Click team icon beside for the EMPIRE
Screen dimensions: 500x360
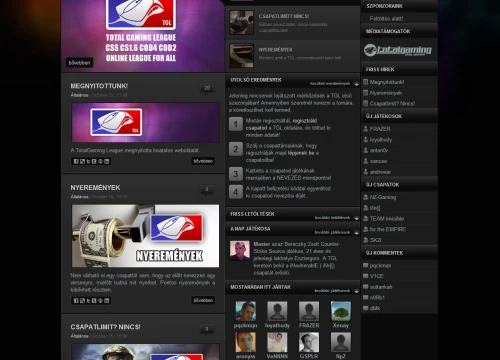[366, 229]
